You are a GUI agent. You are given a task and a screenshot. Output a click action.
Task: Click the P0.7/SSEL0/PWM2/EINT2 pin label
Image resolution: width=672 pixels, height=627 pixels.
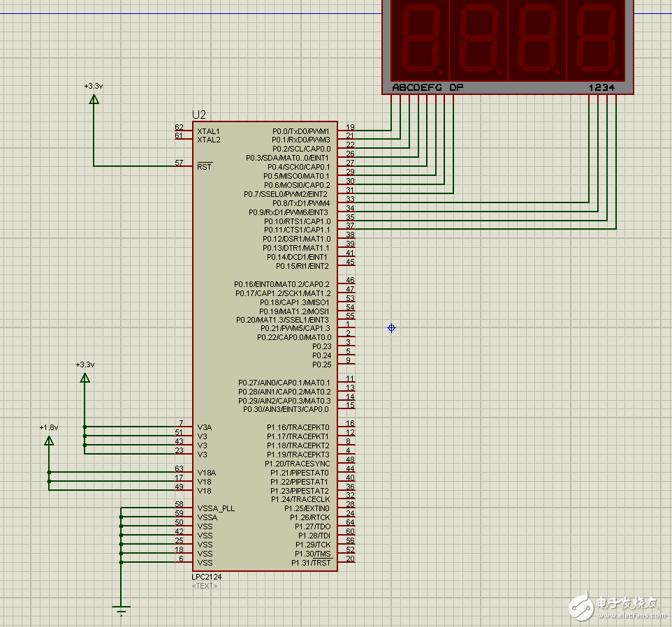286,194
